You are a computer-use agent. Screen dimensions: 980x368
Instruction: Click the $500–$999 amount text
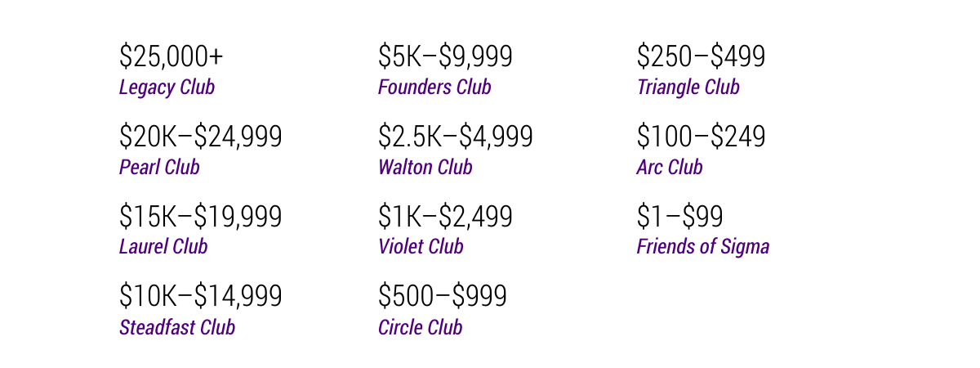(442, 296)
